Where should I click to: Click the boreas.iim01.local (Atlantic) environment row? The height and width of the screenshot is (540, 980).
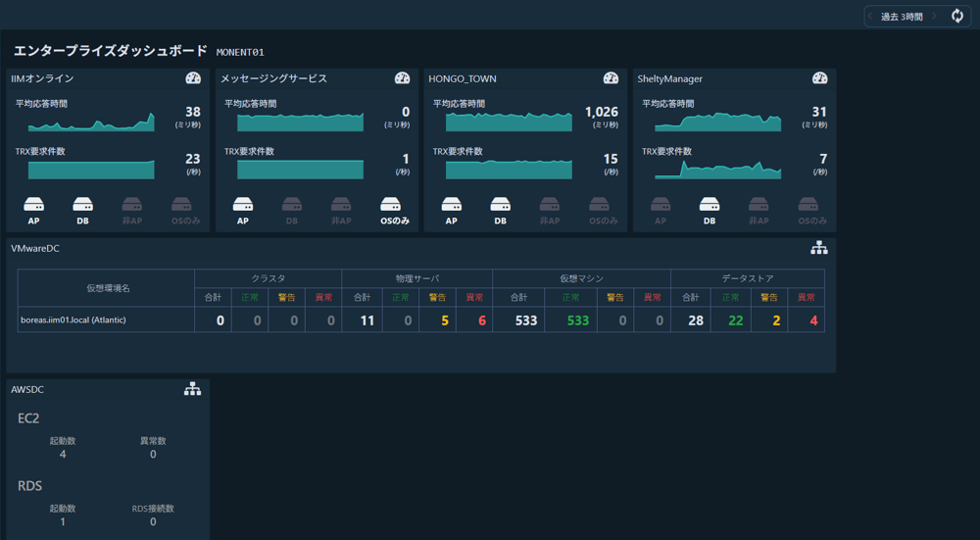pyautogui.click(x=73, y=320)
